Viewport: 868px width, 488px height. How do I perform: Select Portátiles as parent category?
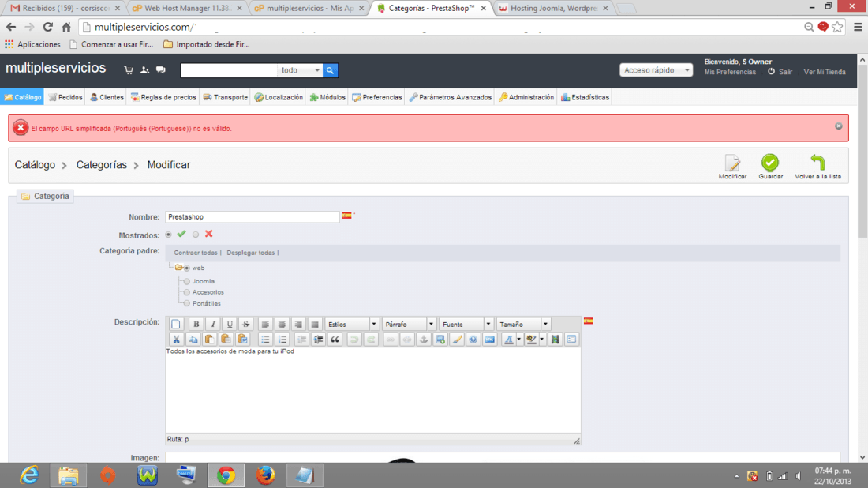point(186,303)
